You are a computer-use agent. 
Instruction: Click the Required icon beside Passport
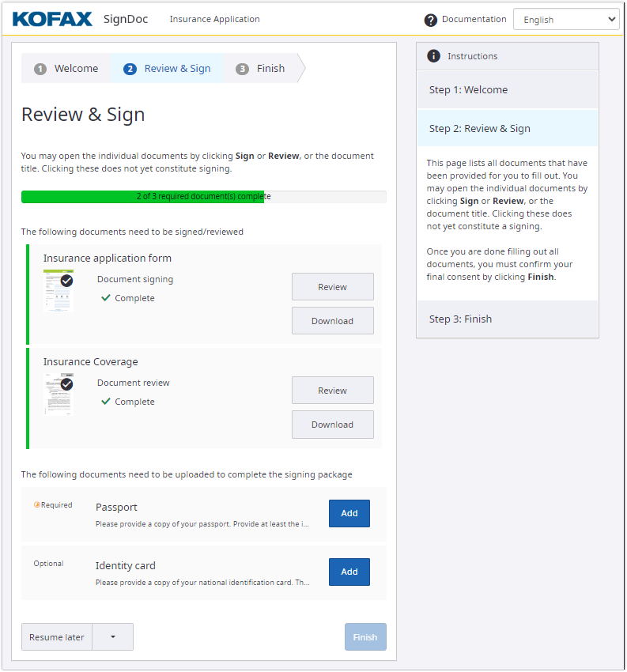point(37,505)
